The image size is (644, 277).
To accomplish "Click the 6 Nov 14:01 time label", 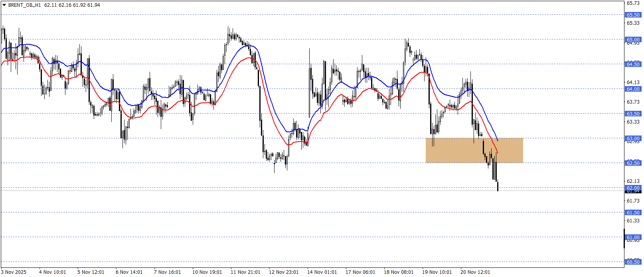I will point(129,272).
